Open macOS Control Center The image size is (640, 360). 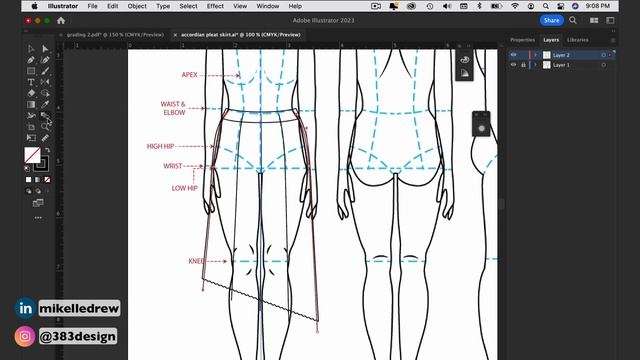click(x=560, y=6)
